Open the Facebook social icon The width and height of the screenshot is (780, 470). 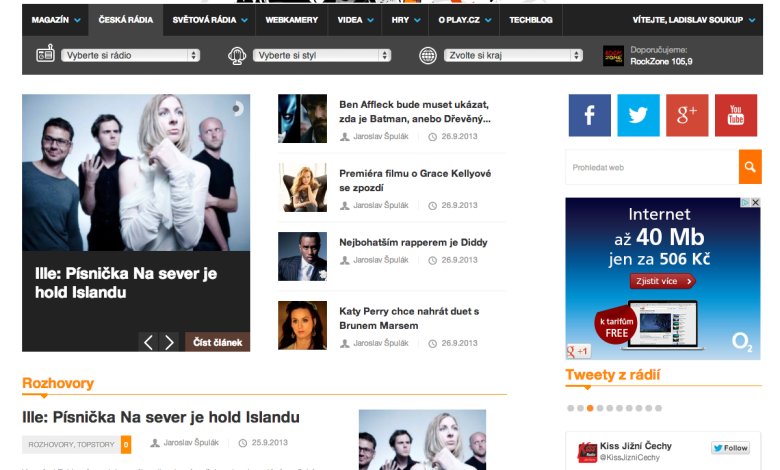(589, 115)
